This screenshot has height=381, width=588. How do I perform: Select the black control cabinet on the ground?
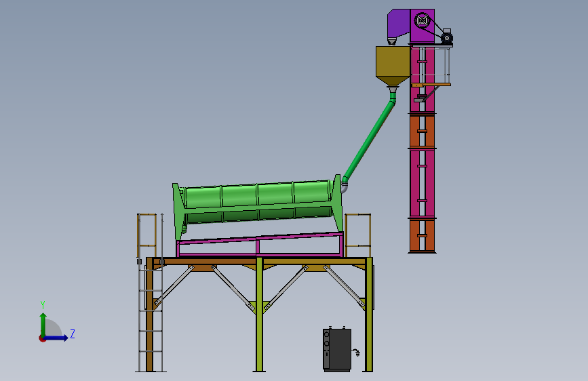(x=337, y=350)
